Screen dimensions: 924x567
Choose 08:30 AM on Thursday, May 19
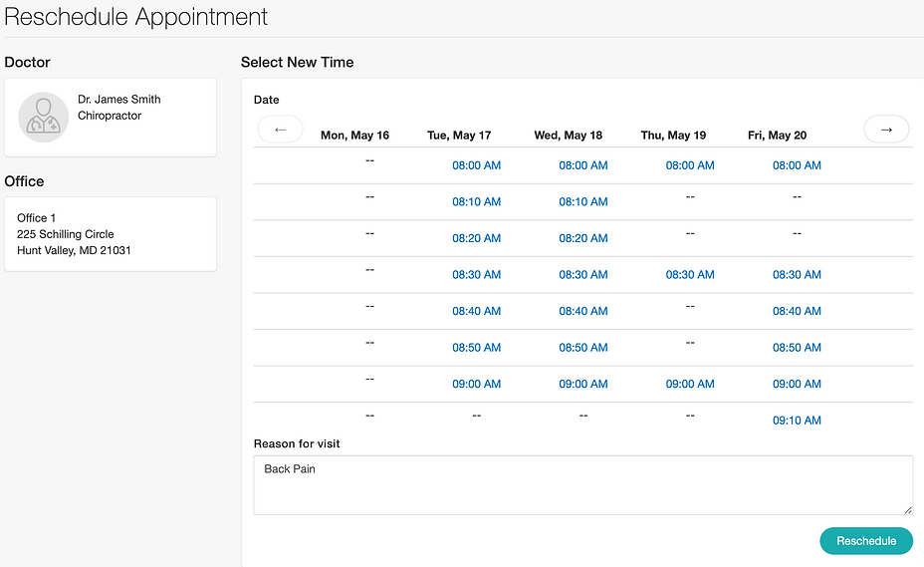click(x=690, y=275)
